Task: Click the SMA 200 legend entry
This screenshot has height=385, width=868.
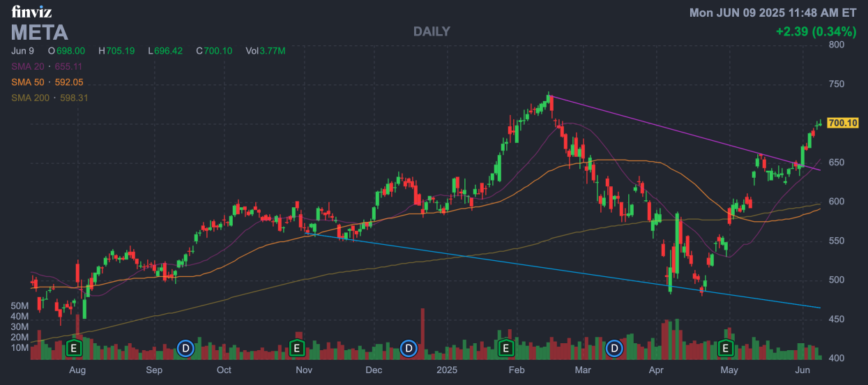Action: 50,98
